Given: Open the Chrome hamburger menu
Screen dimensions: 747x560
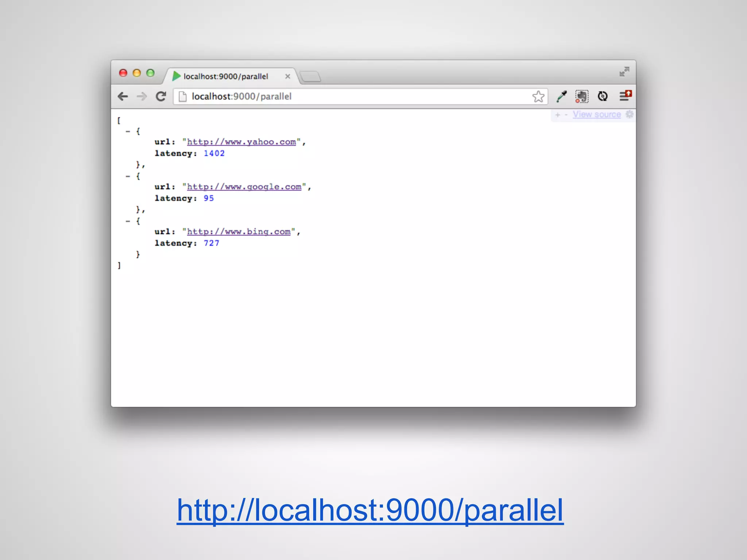Looking at the screenshot, I should [x=624, y=96].
